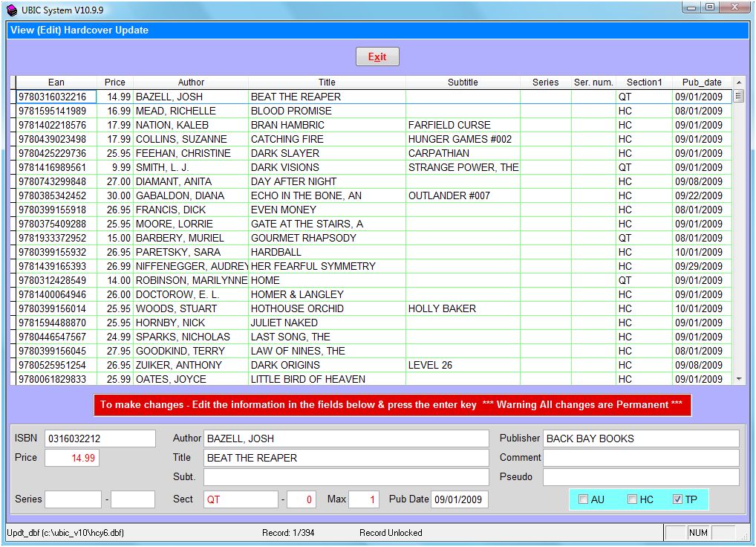The image size is (756, 547).
Task: Click status bar text Record Unlocked
Action: (391, 533)
